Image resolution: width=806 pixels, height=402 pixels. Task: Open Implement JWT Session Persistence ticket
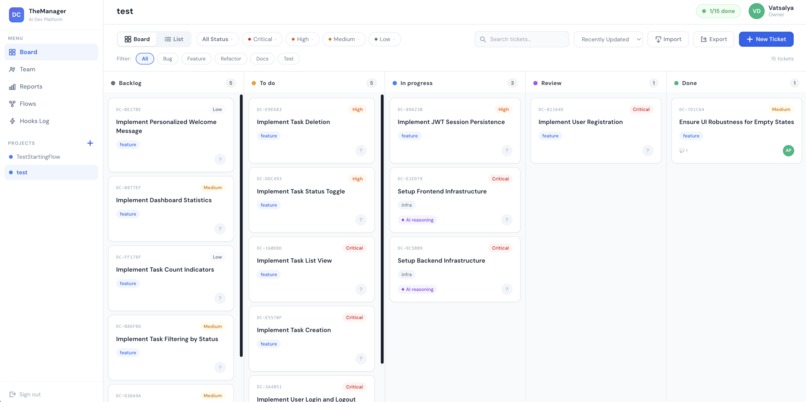point(455,131)
